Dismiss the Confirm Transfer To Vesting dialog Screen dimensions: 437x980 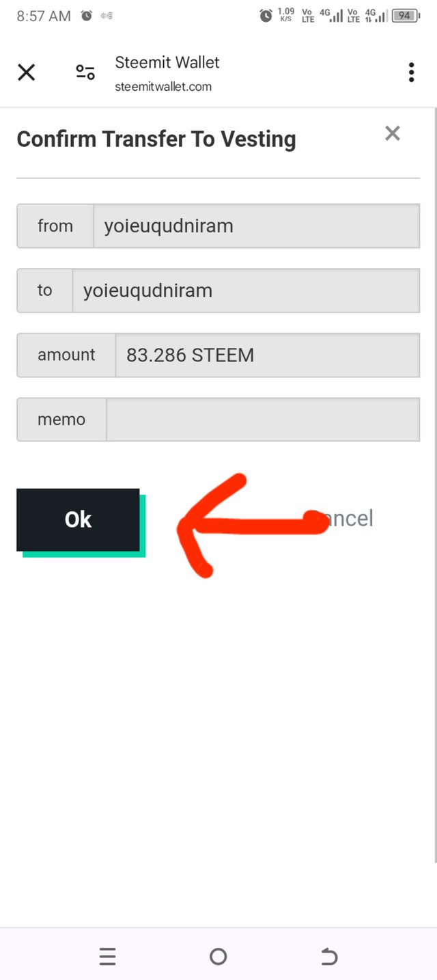pos(392,133)
